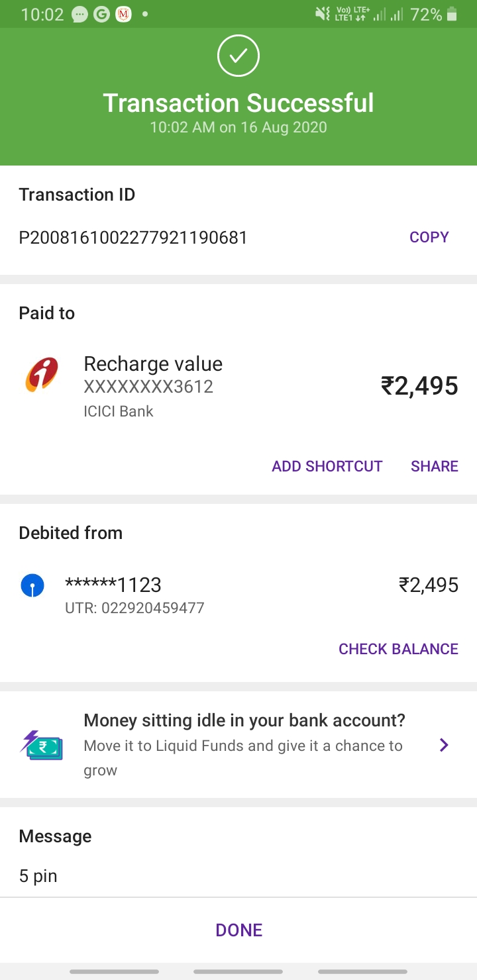Tap the Recharge value payee name
Viewport: 477px width, 980px height.
click(x=153, y=364)
